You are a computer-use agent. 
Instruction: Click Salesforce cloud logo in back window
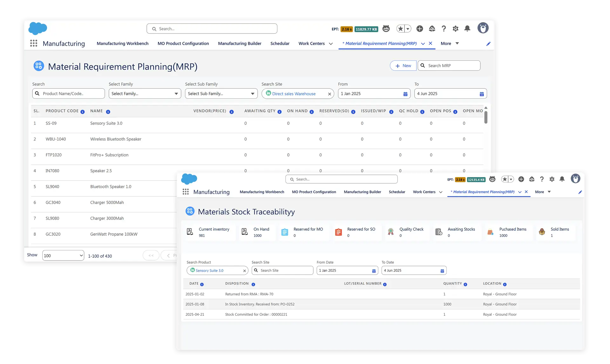(x=38, y=28)
